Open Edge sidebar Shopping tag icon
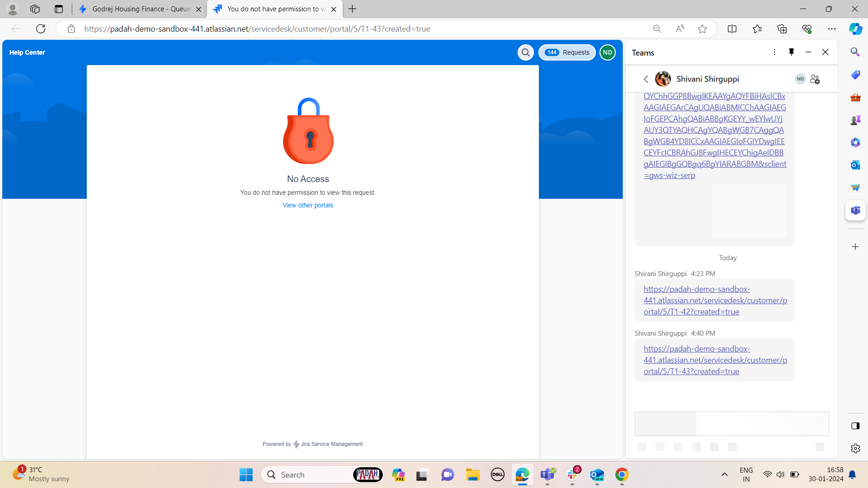 click(x=855, y=75)
